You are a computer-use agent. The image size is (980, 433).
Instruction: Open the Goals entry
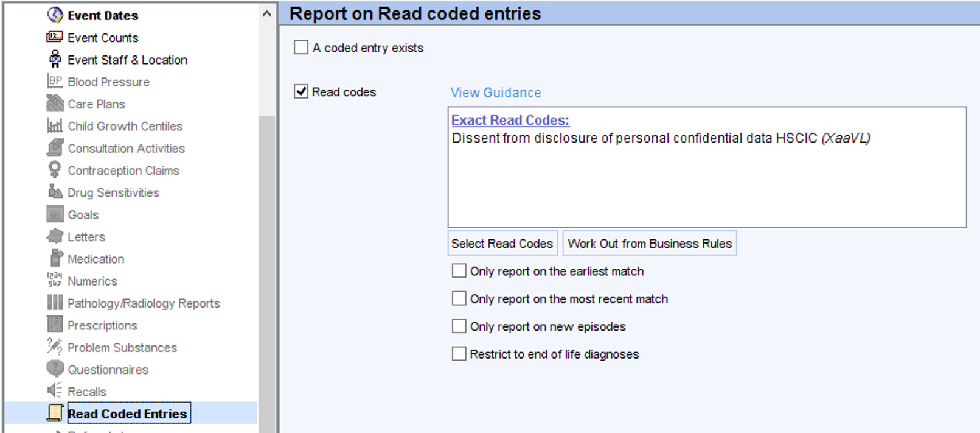[x=83, y=214]
